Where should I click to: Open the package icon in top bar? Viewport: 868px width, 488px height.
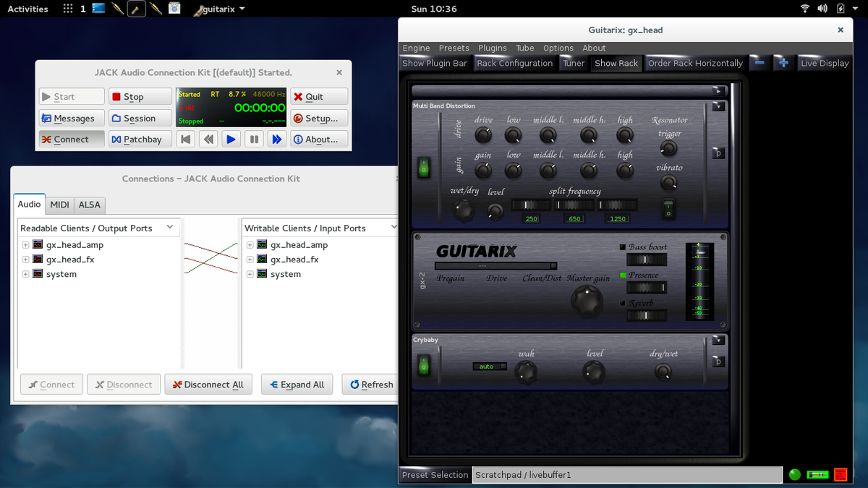pos(174,9)
